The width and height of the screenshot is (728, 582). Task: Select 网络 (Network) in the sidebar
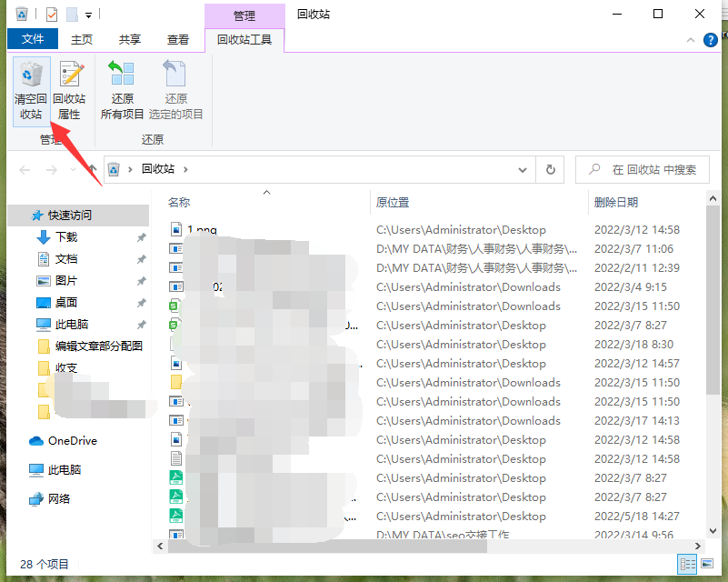59,498
